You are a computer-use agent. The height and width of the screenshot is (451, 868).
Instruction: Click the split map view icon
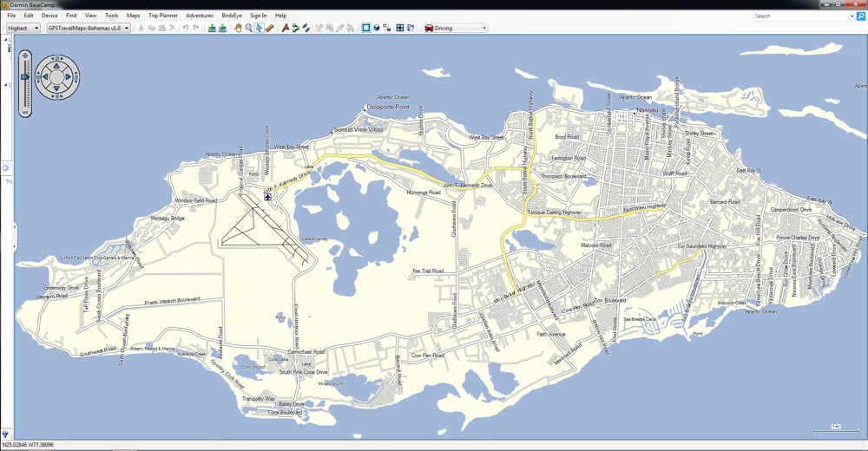pyautogui.click(x=387, y=28)
